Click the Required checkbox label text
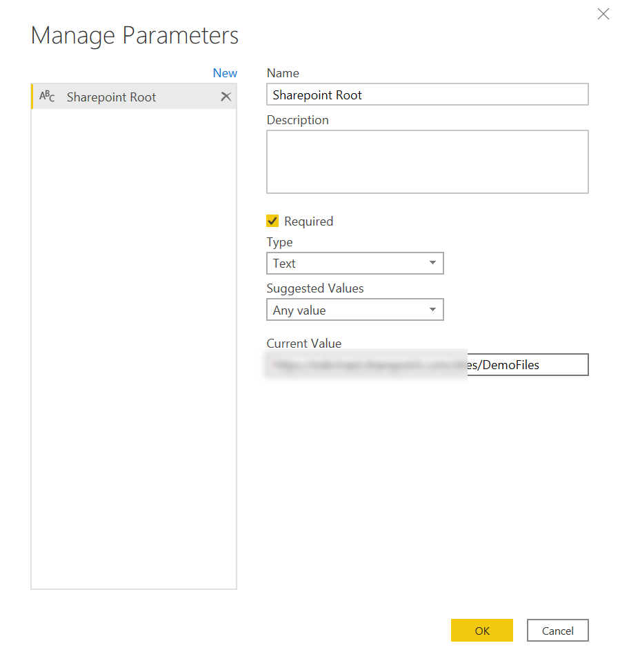 308,221
